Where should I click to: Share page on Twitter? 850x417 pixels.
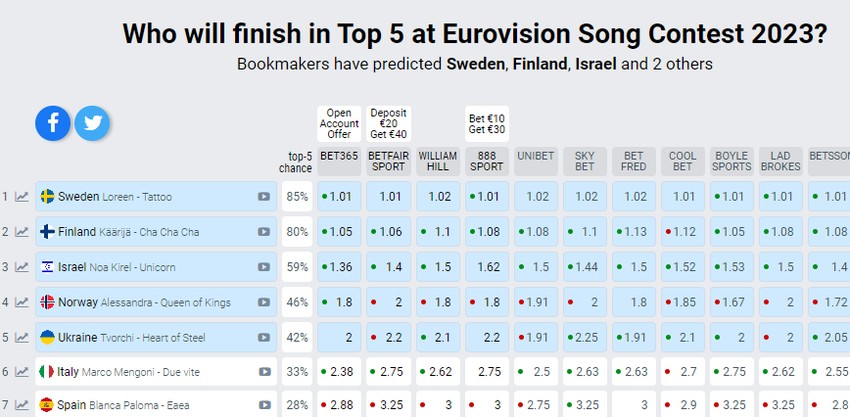[92, 123]
